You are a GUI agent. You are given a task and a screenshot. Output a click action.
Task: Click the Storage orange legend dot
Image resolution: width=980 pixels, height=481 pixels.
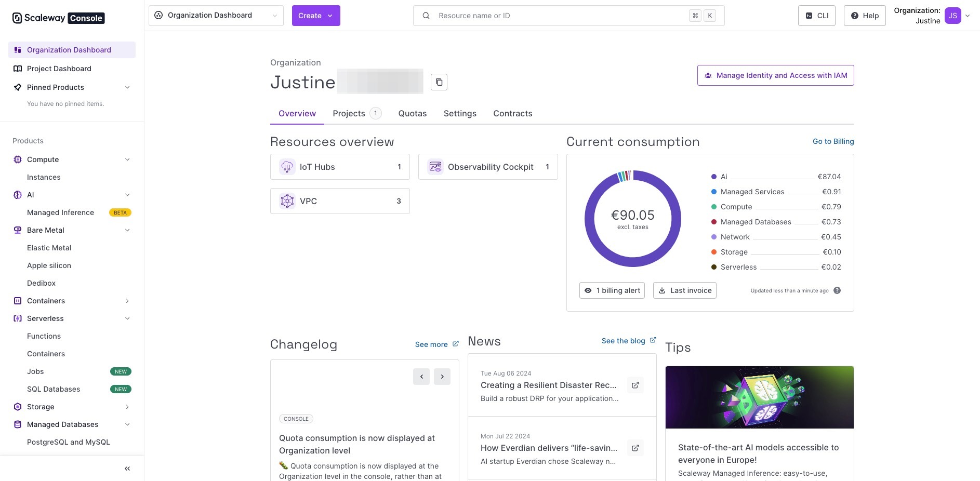click(714, 252)
